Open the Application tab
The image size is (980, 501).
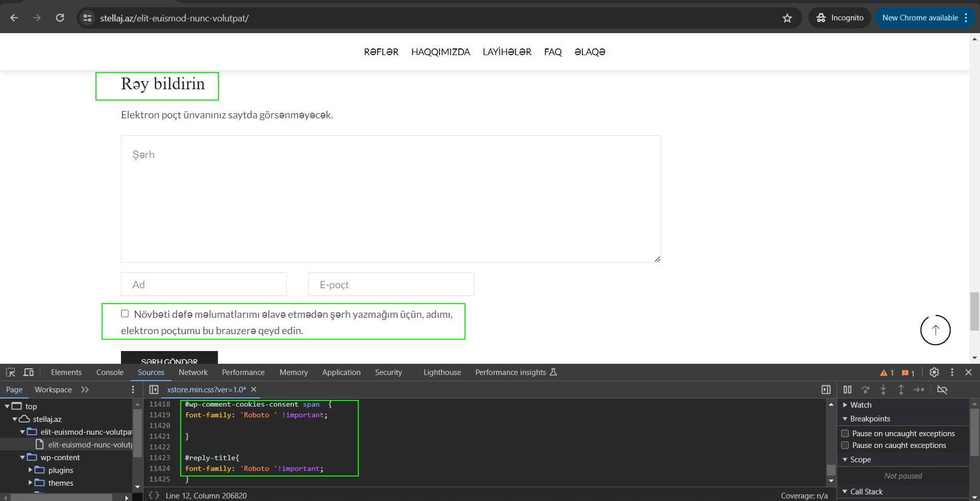coord(341,372)
